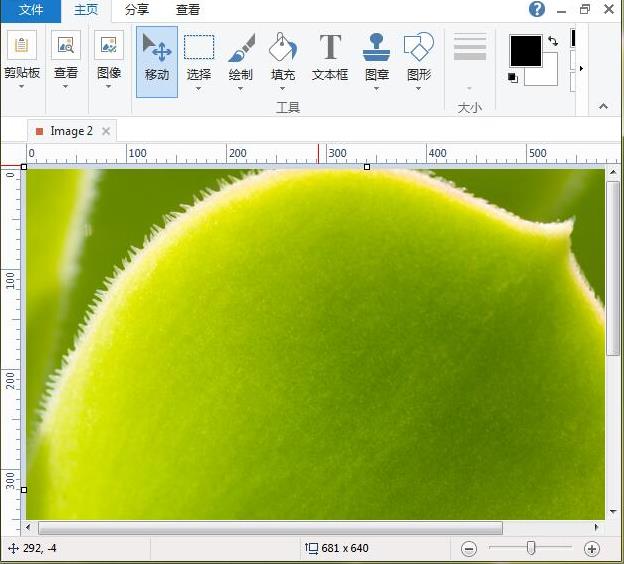Open the Shapes (图形) tool icon
624x564 pixels.
(419, 47)
